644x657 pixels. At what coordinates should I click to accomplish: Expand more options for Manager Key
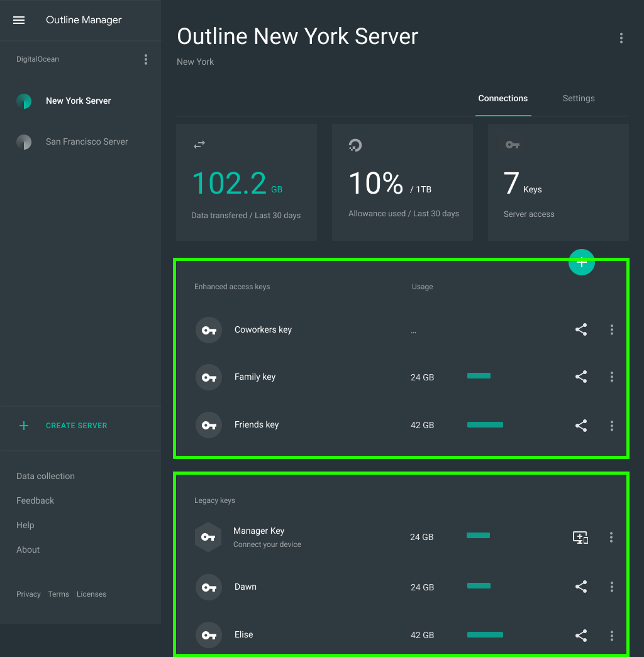[611, 538]
